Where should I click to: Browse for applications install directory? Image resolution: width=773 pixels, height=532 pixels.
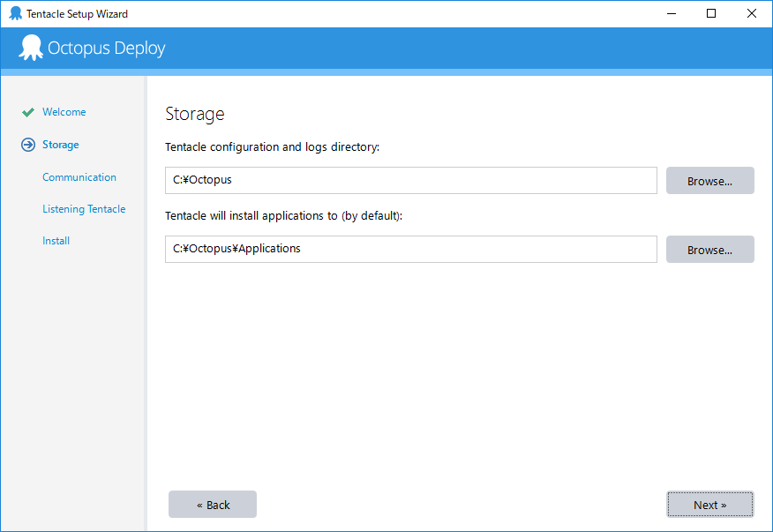(x=709, y=249)
